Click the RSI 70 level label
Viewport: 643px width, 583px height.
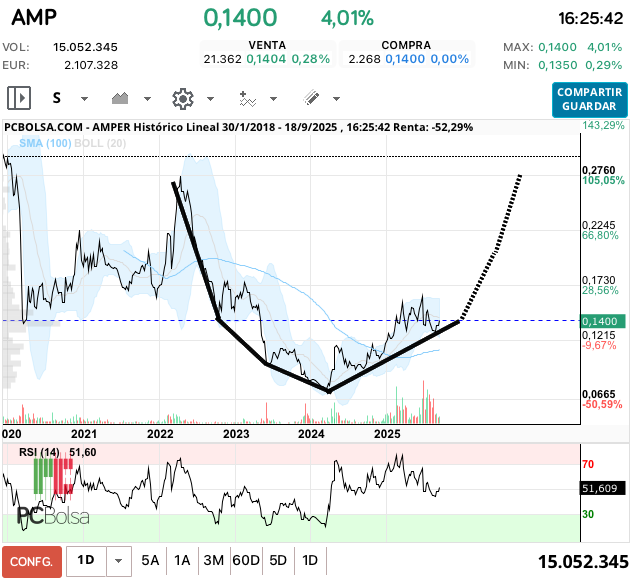[x=588, y=465]
